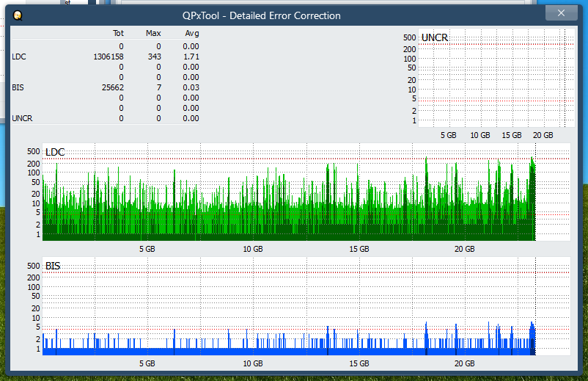Click the UNCR row label in statistics table
The width and height of the screenshot is (588, 381).
click(22, 118)
